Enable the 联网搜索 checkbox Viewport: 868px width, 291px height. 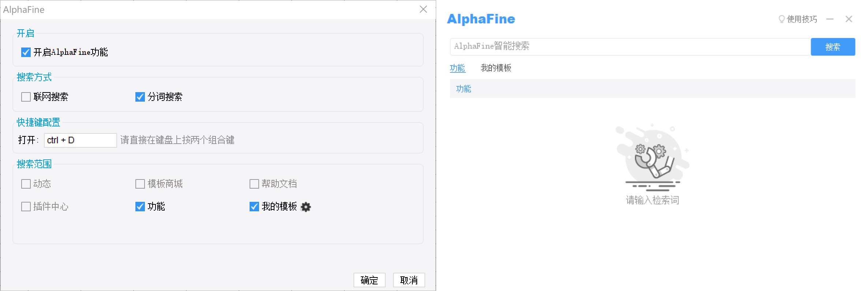[x=26, y=97]
